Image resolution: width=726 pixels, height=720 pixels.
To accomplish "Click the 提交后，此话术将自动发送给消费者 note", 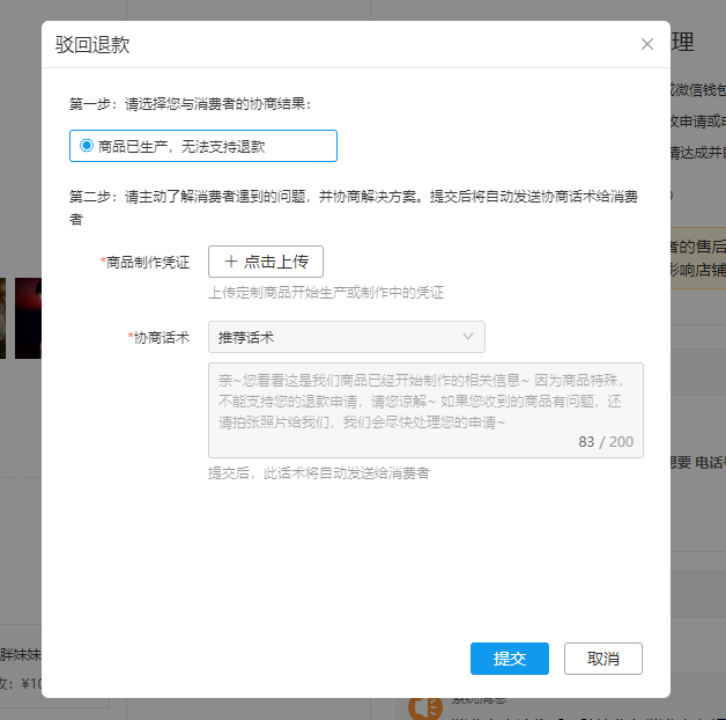I will 318,473.
